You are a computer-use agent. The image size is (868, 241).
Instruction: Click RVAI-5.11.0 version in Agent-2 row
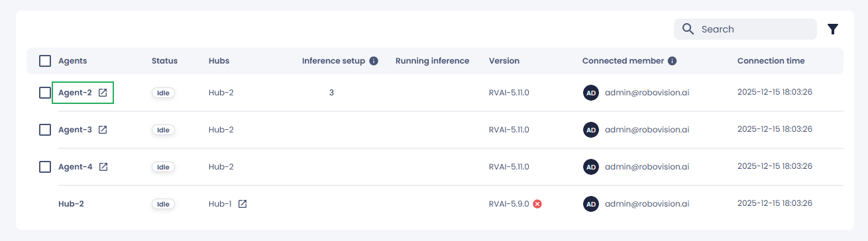(509, 93)
